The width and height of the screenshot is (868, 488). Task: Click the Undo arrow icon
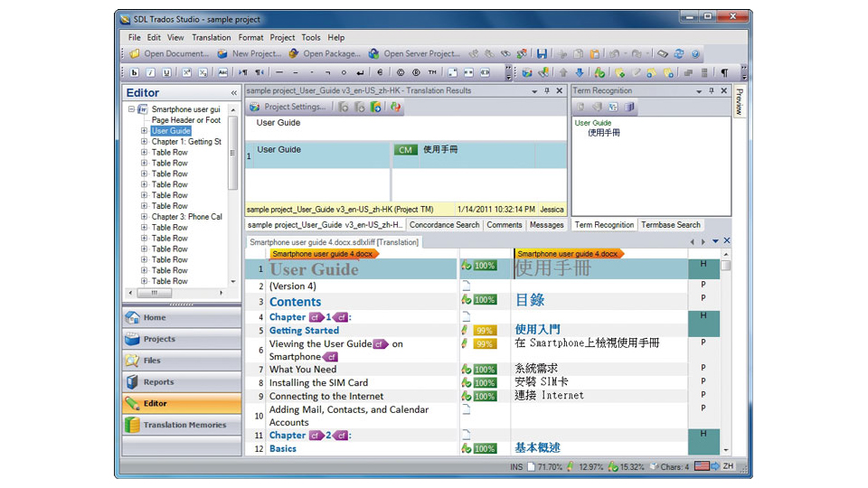pos(614,53)
